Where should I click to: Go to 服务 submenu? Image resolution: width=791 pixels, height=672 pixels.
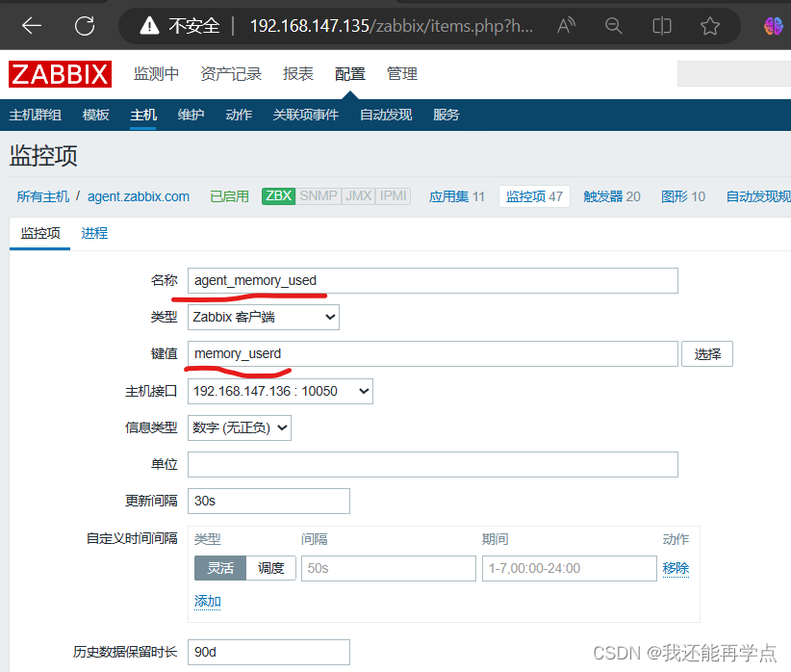click(446, 115)
